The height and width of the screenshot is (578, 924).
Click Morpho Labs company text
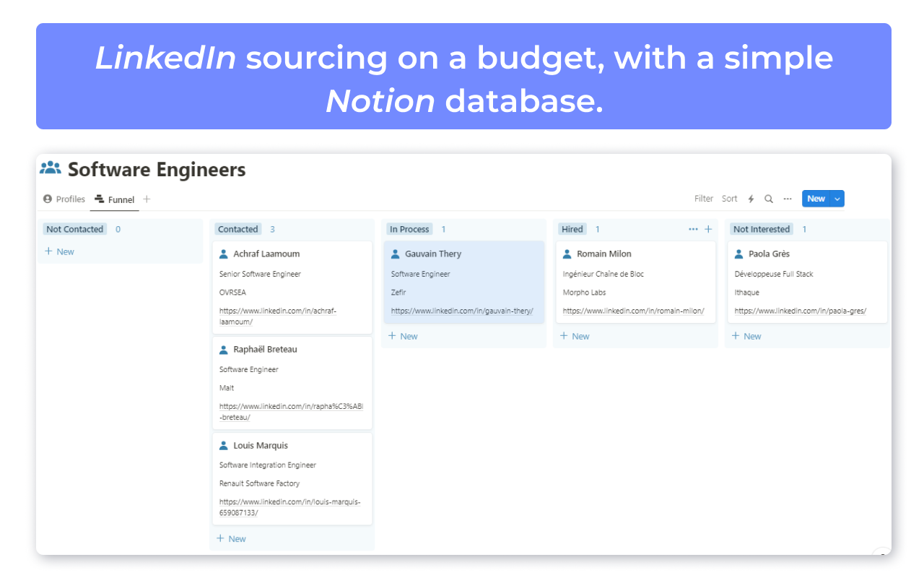pyautogui.click(x=585, y=293)
